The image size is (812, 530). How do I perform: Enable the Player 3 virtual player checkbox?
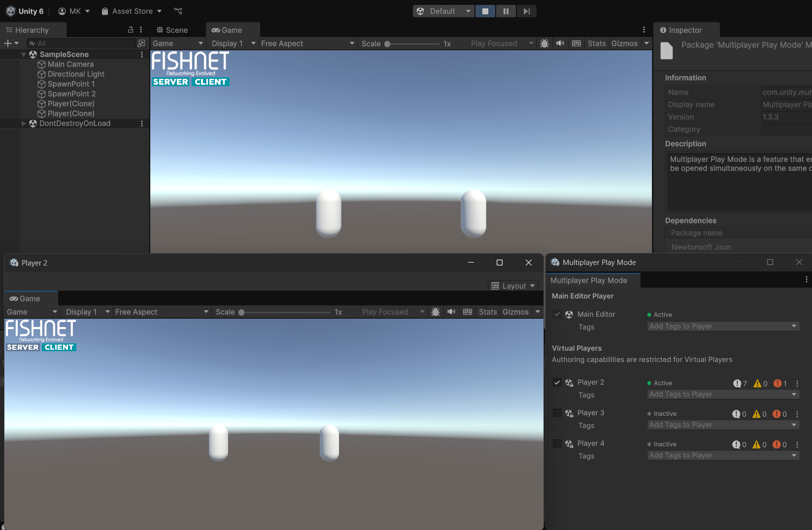click(557, 413)
